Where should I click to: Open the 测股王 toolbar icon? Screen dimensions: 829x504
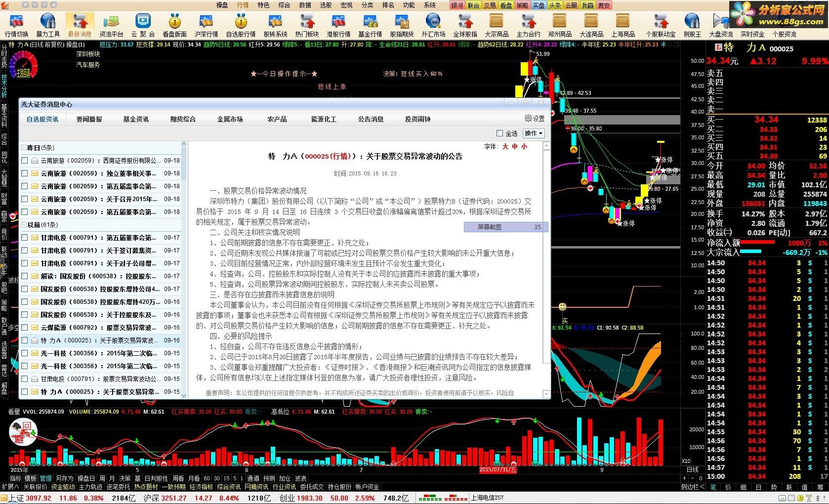click(x=692, y=26)
